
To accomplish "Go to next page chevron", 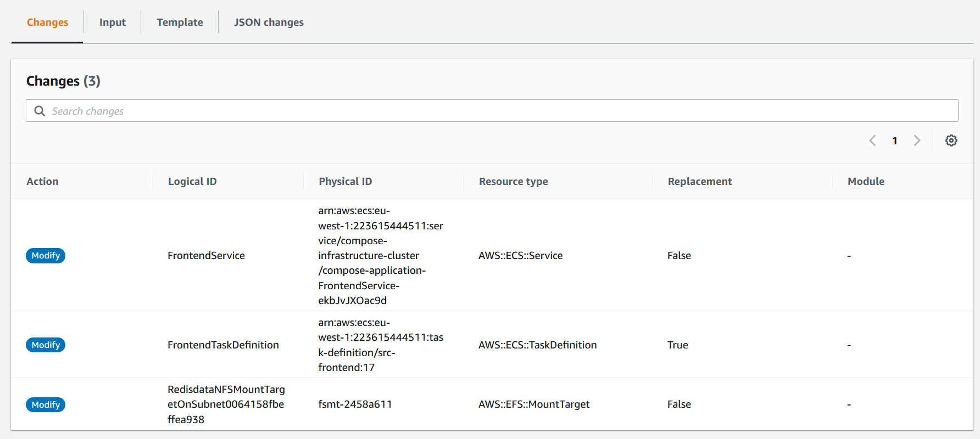I will pyautogui.click(x=917, y=140).
